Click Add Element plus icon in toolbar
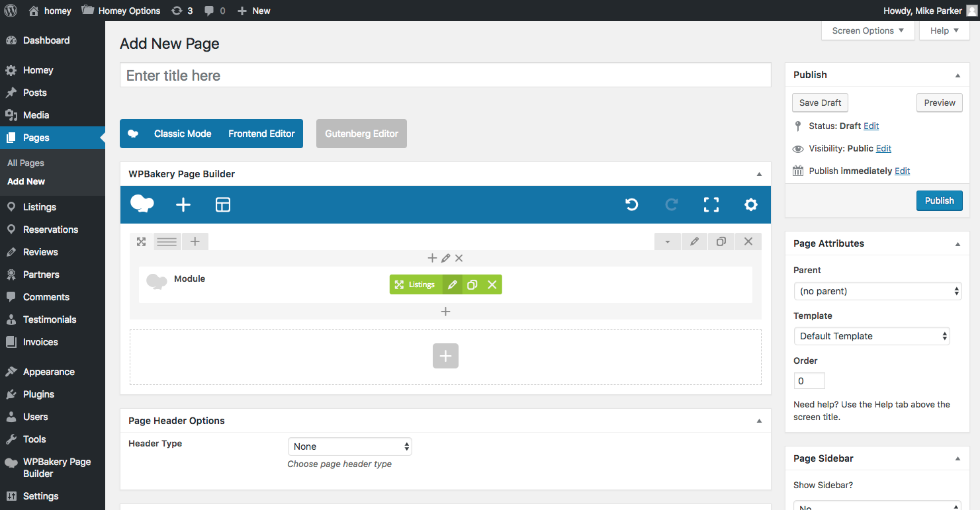The width and height of the screenshot is (980, 510). pyautogui.click(x=183, y=205)
